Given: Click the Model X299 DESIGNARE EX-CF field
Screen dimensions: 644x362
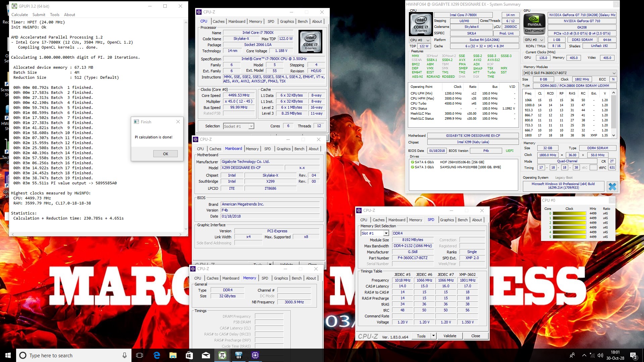Looking at the screenshot, I should (252, 168).
